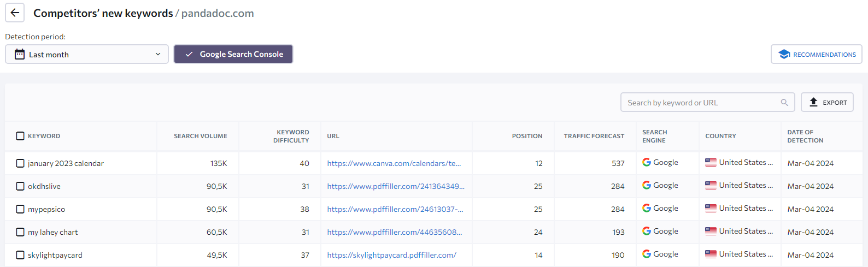The width and height of the screenshot is (868, 267).
Task: Open Recommendations
Action: [817, 54]
